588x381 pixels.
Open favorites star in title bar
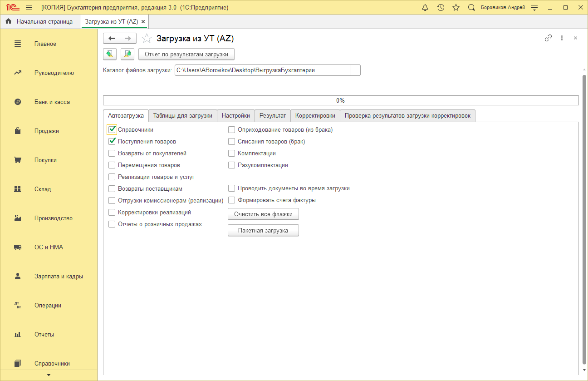click(456, 8)
